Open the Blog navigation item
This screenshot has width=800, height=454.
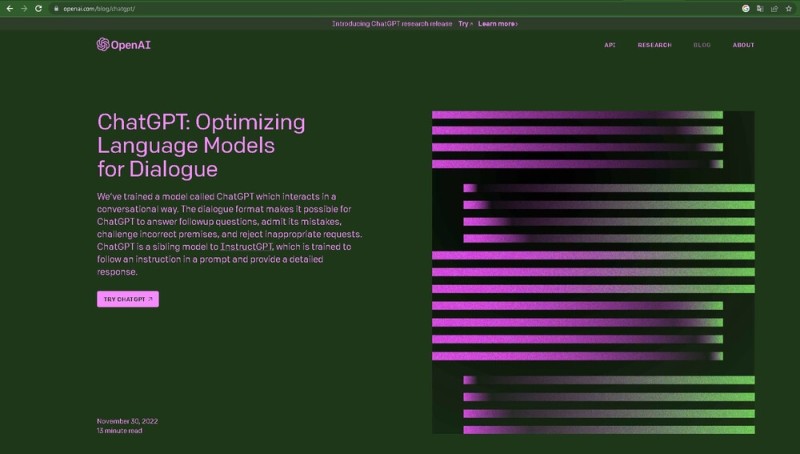702,45
